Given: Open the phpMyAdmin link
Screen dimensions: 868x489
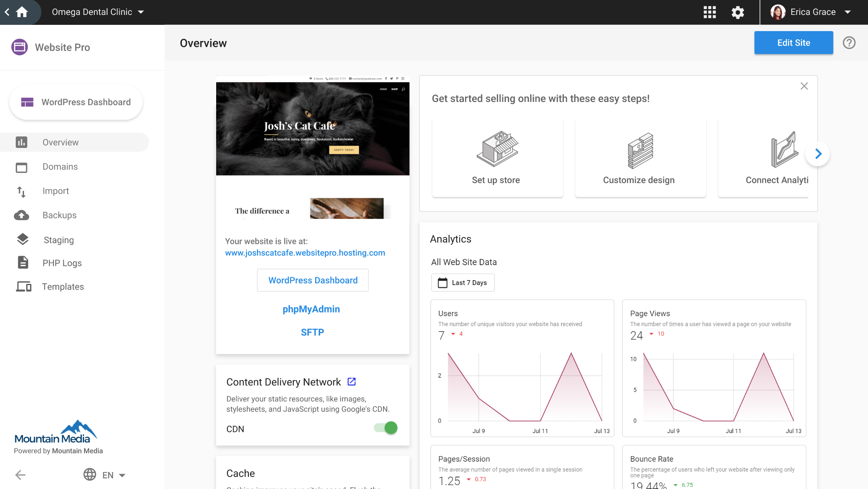Looking at the screenshot, I should 311,309.
